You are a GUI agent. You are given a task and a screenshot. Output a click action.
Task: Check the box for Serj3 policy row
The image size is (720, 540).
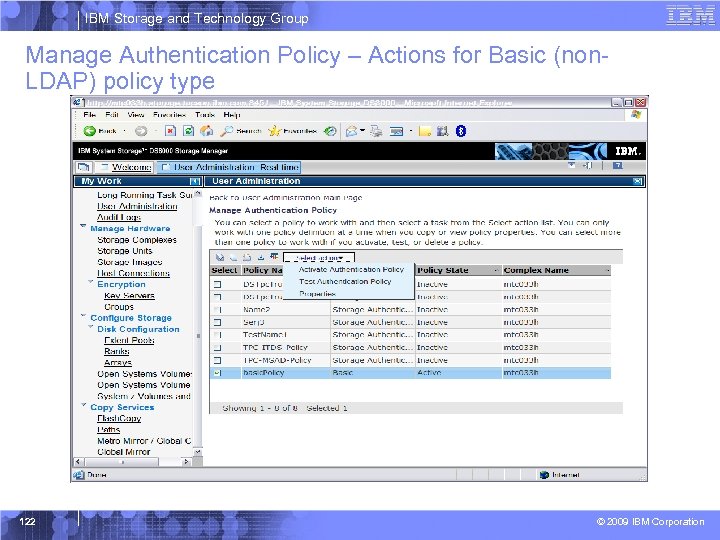(218, 323)
